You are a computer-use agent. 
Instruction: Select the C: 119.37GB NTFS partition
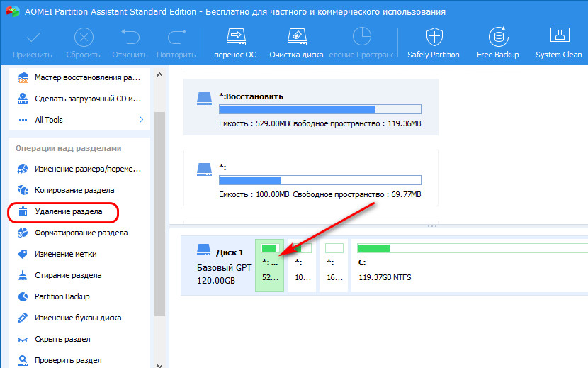coord(470,265)
